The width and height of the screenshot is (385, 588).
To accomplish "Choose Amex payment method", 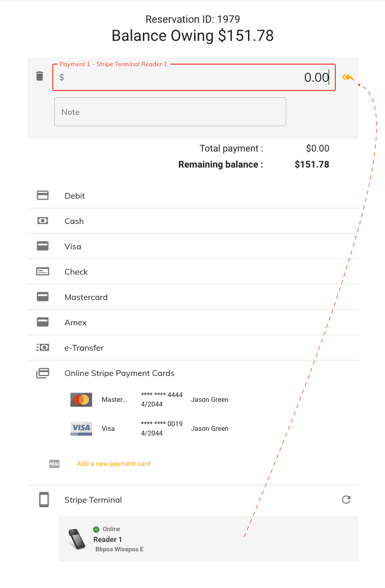I will click(x=193, y=323).
